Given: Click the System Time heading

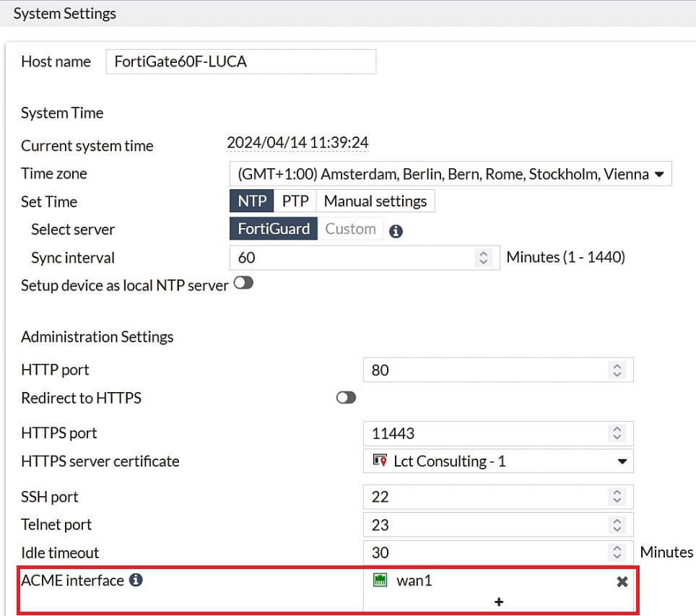Looking at the screenshot, I should [x=62, y=113].
